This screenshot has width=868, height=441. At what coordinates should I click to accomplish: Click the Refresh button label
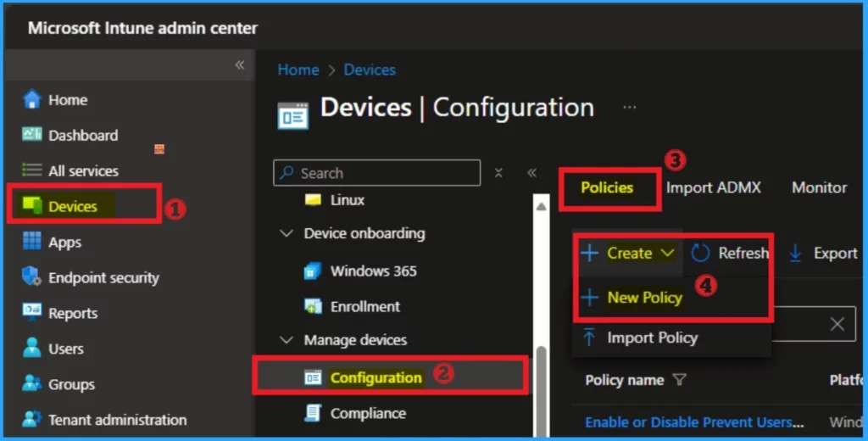(x=743, y=254)
